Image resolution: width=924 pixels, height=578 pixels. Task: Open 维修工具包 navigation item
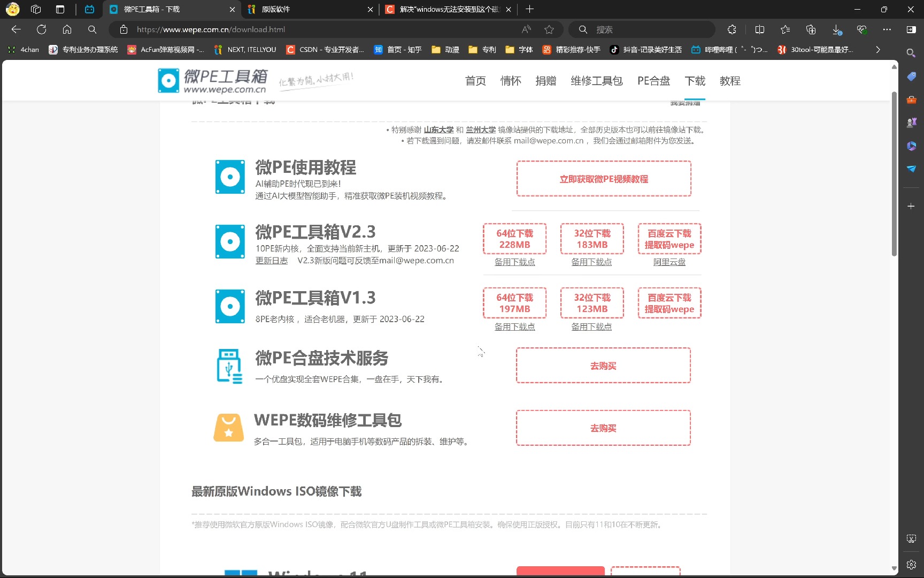[x=597, y=81]
